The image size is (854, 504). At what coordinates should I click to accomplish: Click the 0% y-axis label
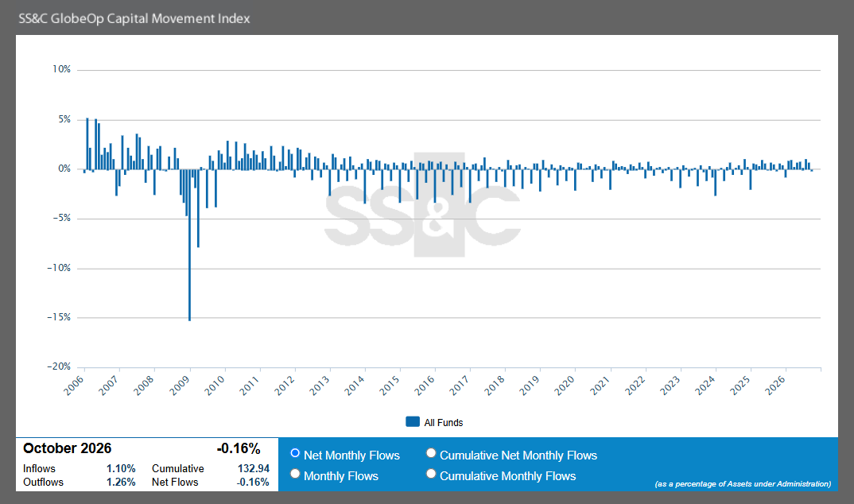click(64, 169)
